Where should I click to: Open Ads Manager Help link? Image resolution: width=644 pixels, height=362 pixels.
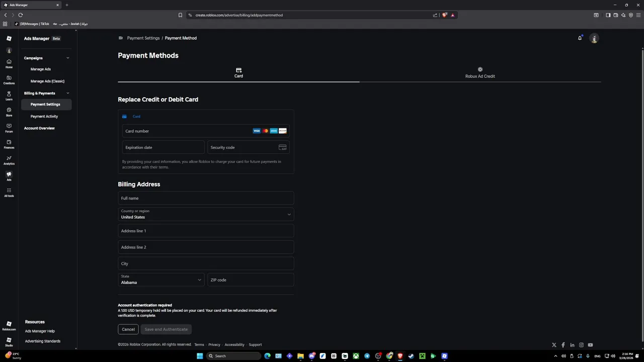pos(40,331)
